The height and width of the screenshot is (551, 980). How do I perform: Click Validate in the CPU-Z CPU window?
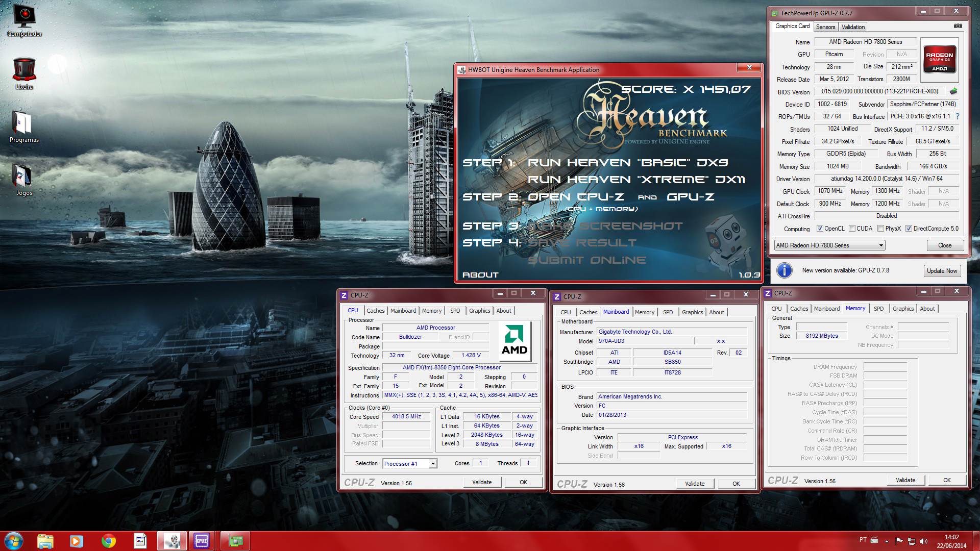(x=482, y=482)
